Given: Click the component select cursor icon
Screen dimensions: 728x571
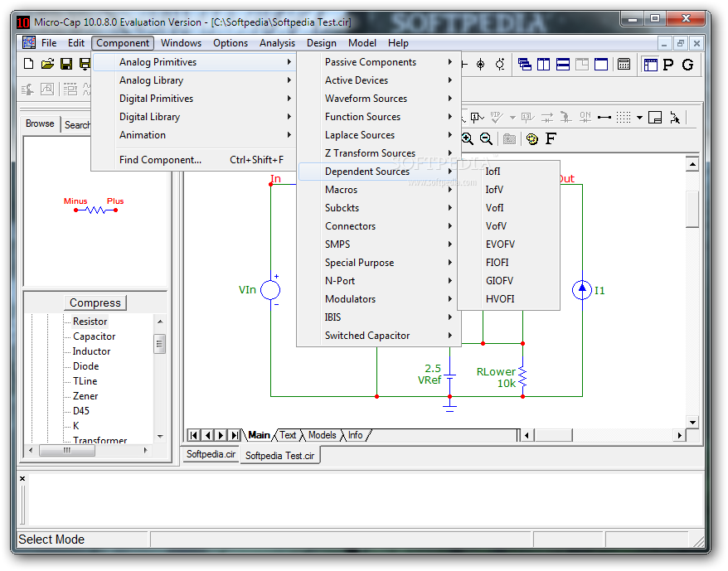Looking at the screenshot, I should [x=675, y=117].
